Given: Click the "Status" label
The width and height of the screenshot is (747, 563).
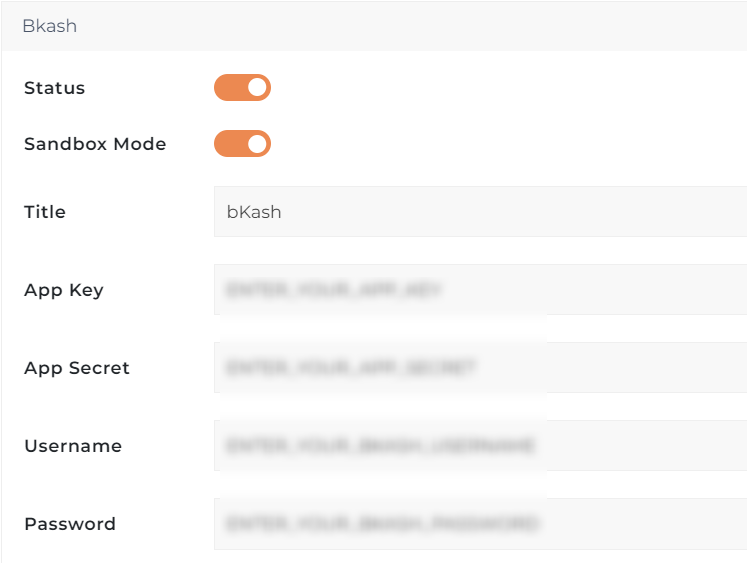Looking at the screenshot, I should point(55,88).
